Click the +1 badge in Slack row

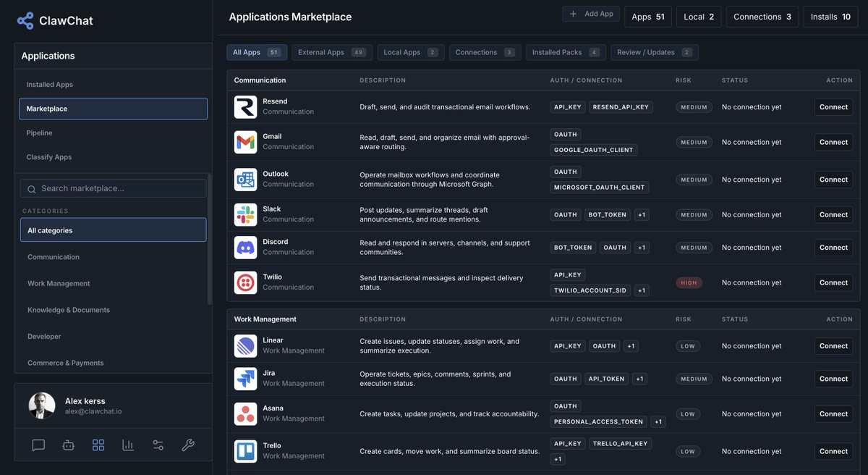pyautogui.click(x=642, y=215)
